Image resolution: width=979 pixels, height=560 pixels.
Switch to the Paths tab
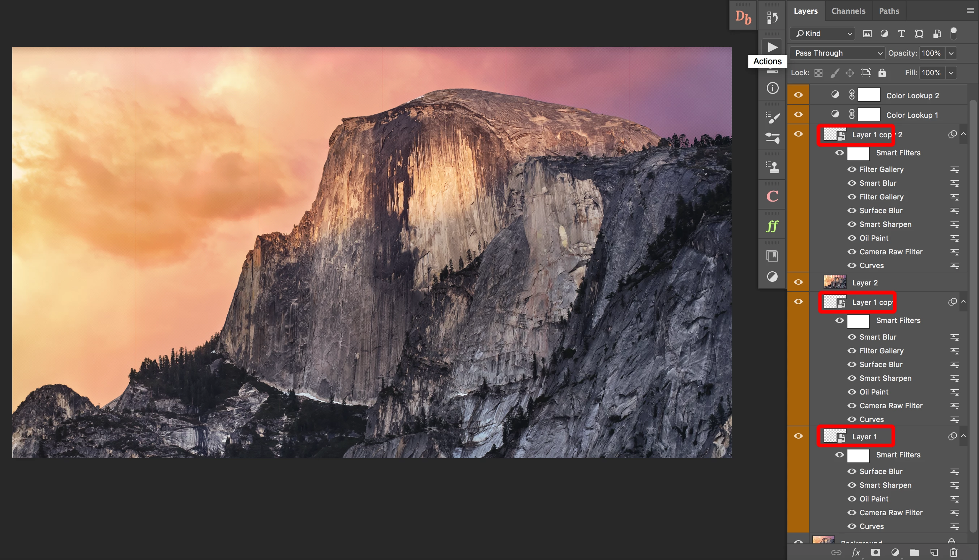[x=889, y=11]
